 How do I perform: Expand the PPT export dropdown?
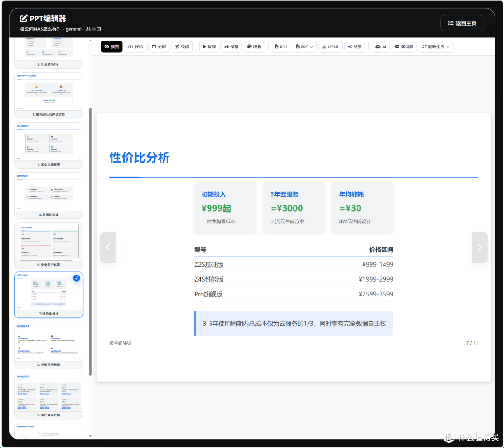click(x=305, y=47)
